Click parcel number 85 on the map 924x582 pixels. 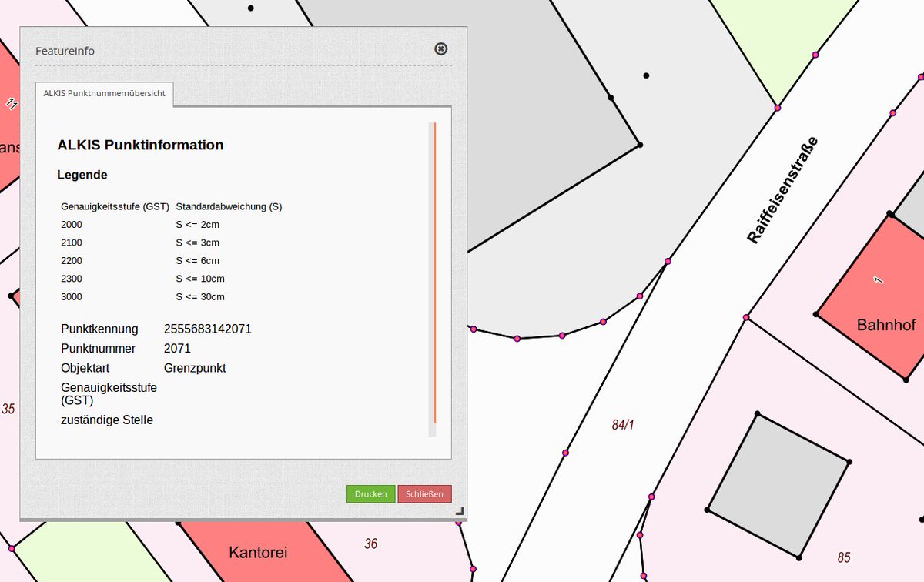844,557
